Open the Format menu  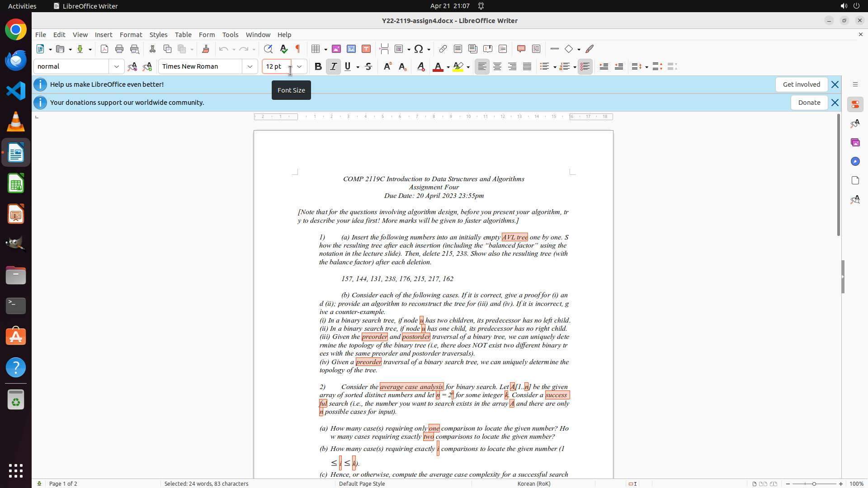point(131,35)
